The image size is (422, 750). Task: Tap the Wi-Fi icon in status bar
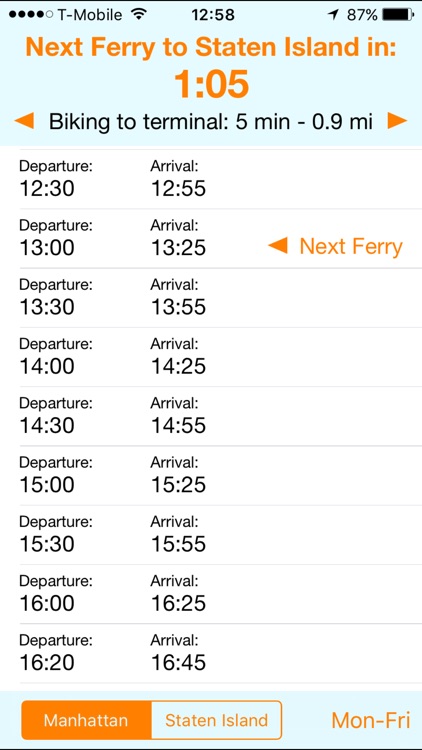(139, 15)
